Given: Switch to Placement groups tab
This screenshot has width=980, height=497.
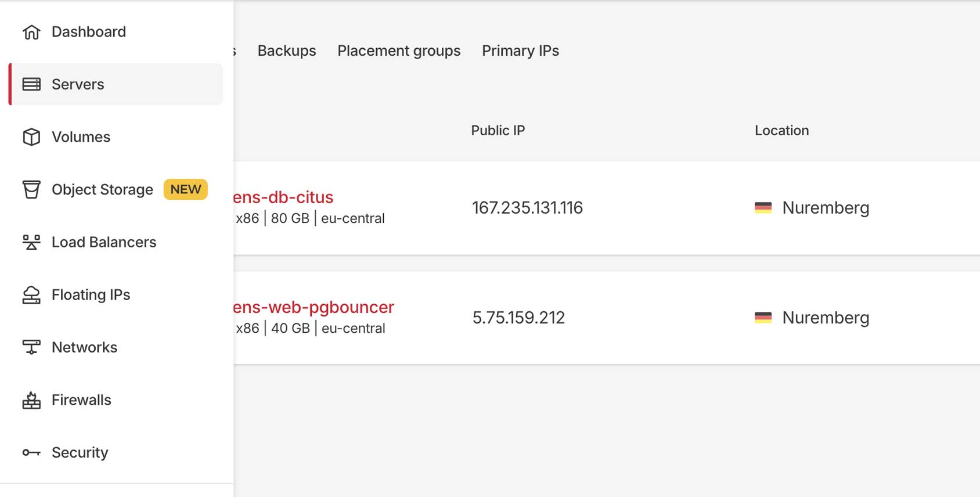Looking at the screenshot, I should coord(399,51).
